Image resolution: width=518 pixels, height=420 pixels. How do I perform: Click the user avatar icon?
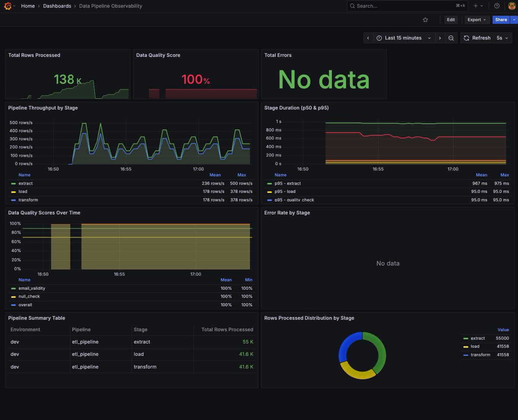click(512, 6)
